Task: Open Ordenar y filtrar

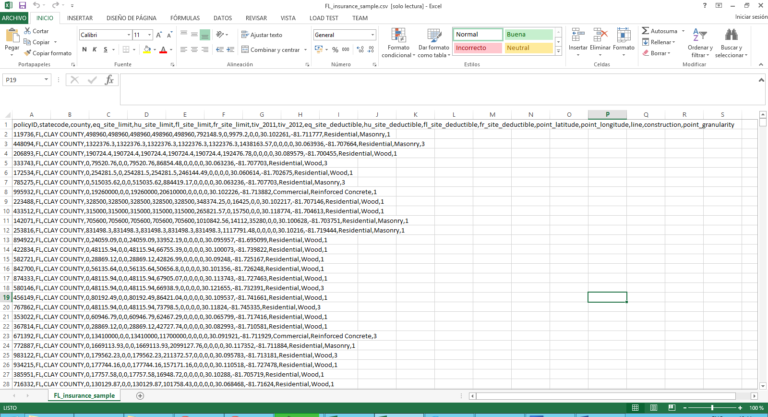Action: point(700,42)
